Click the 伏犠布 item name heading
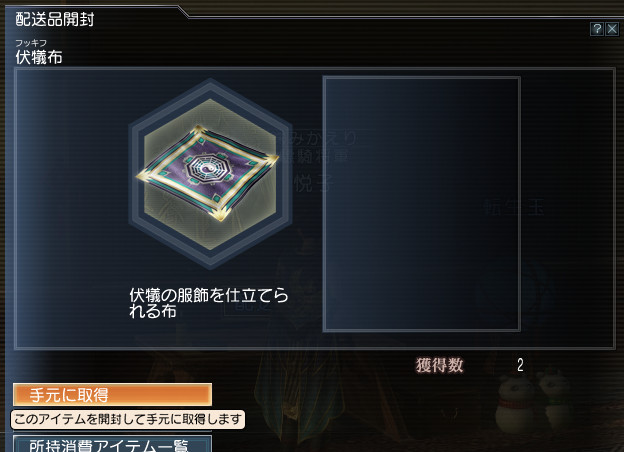 tap(39, 57)
